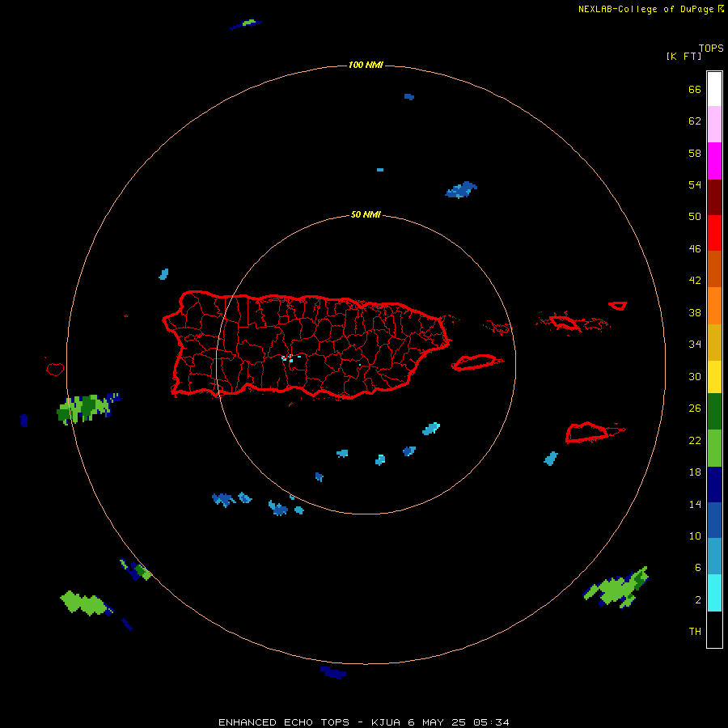Click legend value 54
Screen dimensions: 728x728
[x=695, y=184]
